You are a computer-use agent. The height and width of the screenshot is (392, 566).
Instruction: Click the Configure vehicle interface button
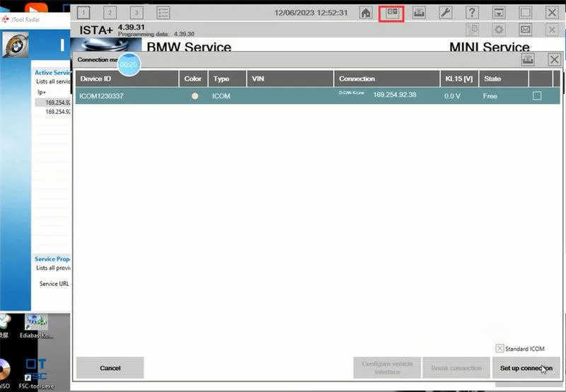click(387, 368)
